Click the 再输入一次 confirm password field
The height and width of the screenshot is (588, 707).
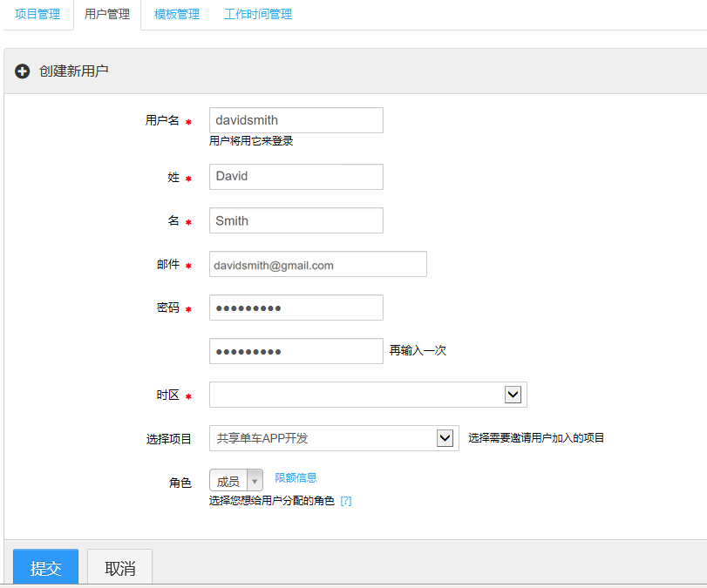pyautogui.click(x=296, y=351)
